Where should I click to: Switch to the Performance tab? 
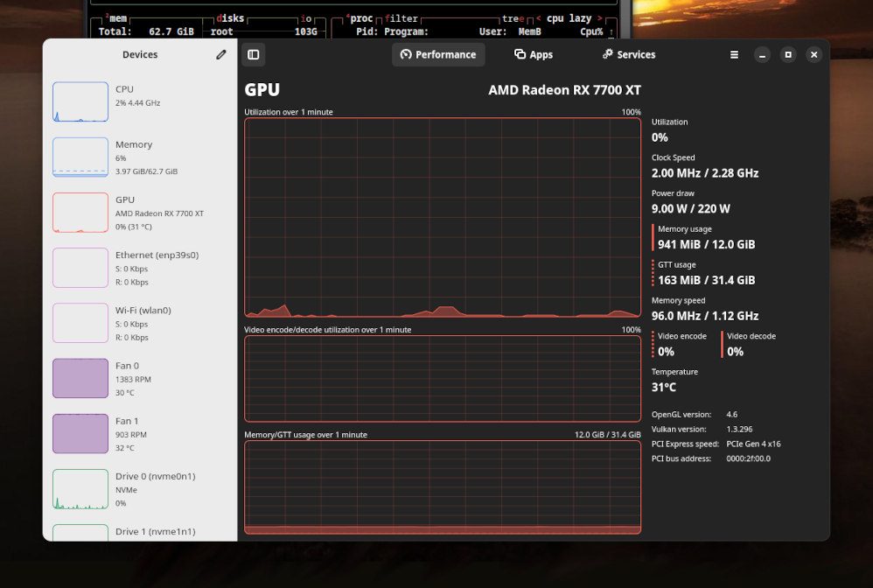click(x=438, y=54)
